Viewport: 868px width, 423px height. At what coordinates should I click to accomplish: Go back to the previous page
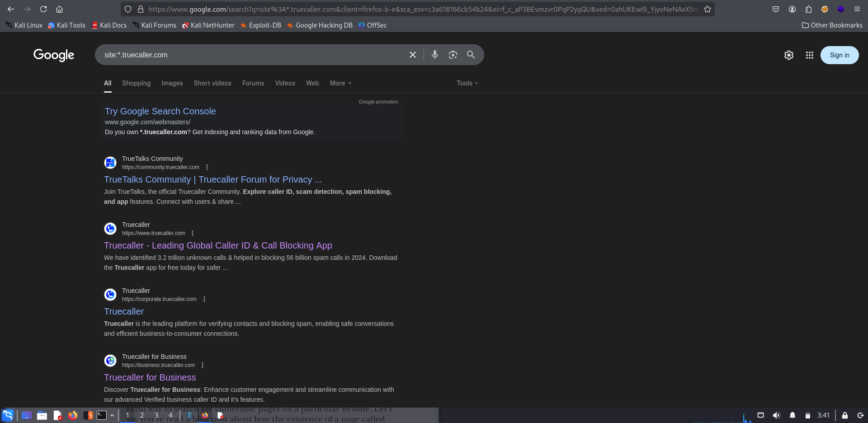[x=11, y=9]
